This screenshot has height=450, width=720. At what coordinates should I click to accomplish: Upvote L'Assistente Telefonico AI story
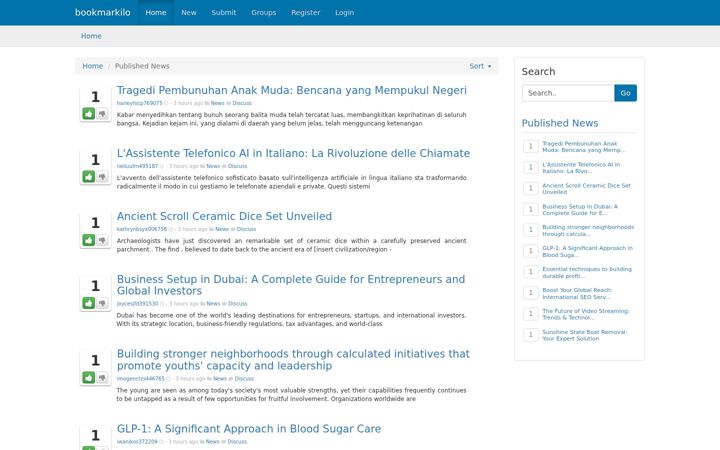click(89, 176)
